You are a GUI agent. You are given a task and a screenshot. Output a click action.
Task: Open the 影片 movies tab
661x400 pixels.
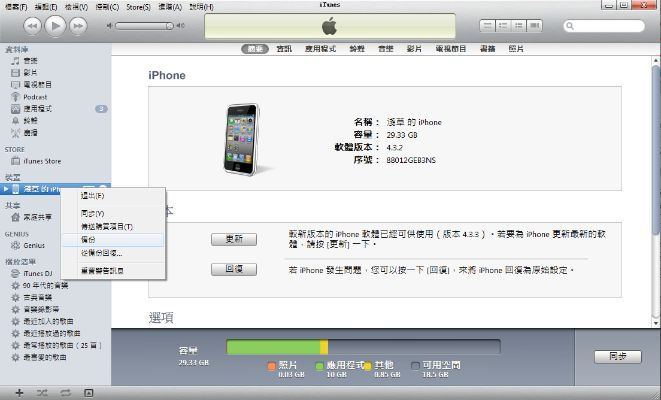click(x=414, y=49)
